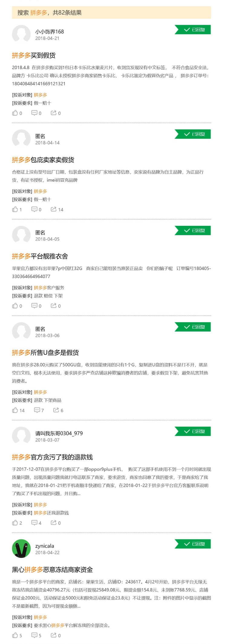This screenshot has height=644, width=225.
Task: Open the 拼多多买到假货 complaint title
Action: click(34, 55)
